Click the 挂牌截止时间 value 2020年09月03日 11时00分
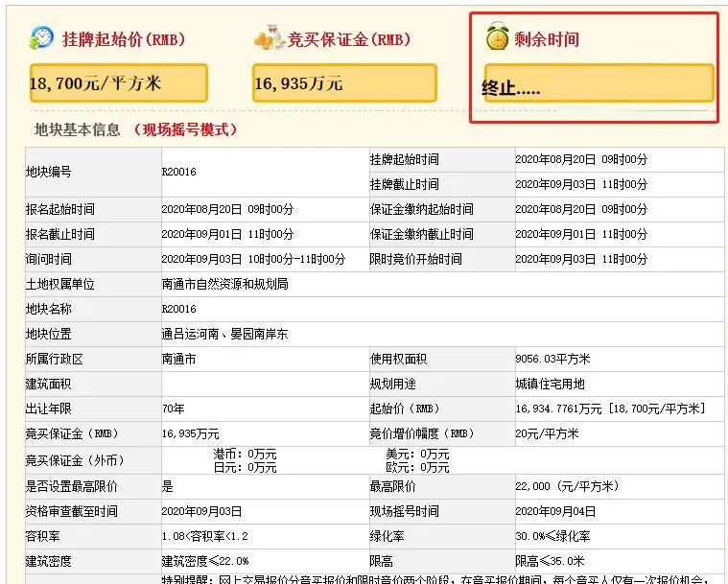This screenshot has width=728, height=584. coord(581,184)
